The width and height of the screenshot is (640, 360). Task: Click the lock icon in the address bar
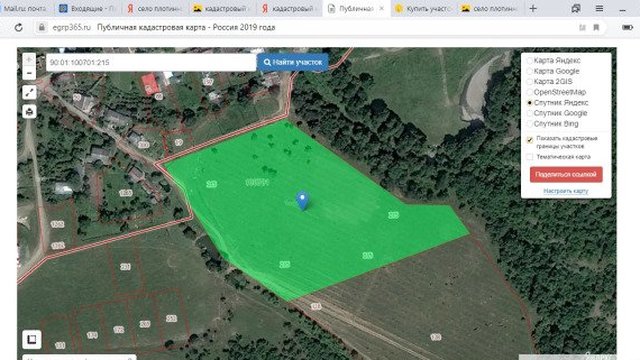(41, 27)
